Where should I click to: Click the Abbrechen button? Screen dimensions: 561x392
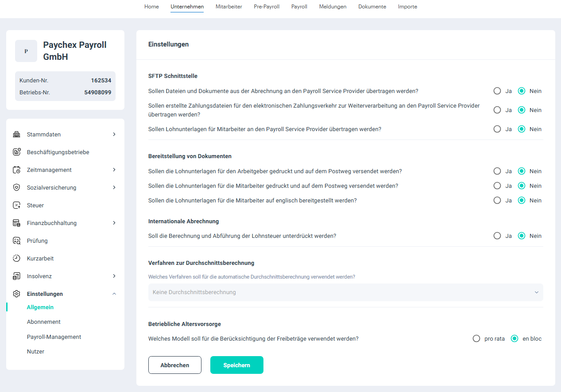(174, 365)
